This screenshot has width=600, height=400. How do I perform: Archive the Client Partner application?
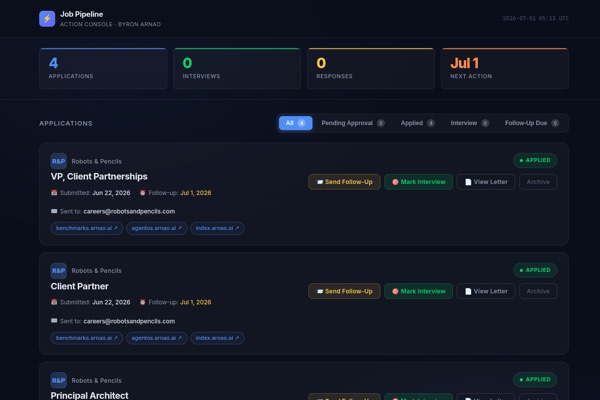pyautogui.click(x=538, y=291)
